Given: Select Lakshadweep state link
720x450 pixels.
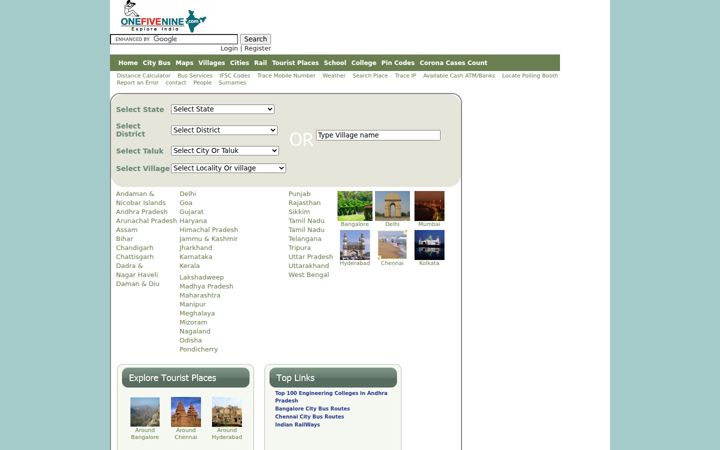Looking at the screenshot, I should coord(202,277).
